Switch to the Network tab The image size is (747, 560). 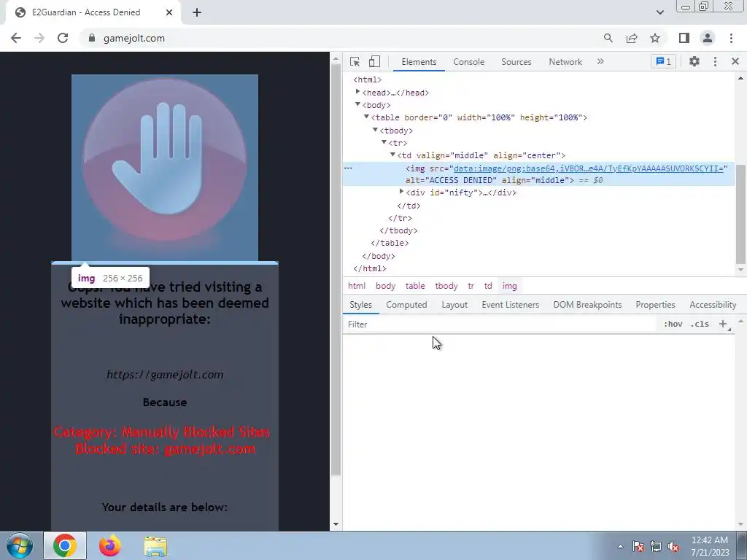[x=565, y=62]
